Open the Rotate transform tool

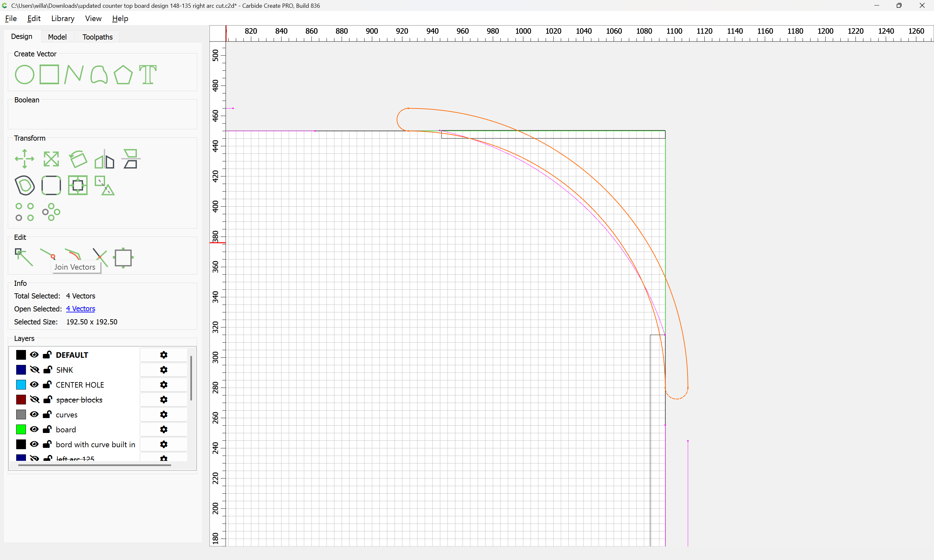pos(78,159)
